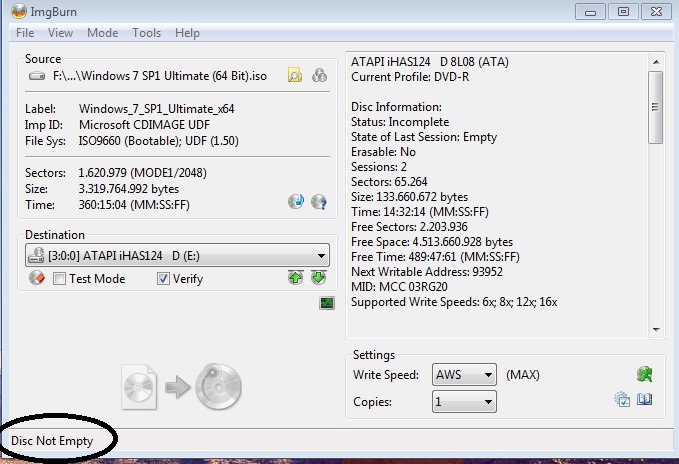Image resolution: width=679 pixels, height=464 pixels.
Task: Click the source Size 3.319.764.992 bytes
Action: tap(129, 189)
